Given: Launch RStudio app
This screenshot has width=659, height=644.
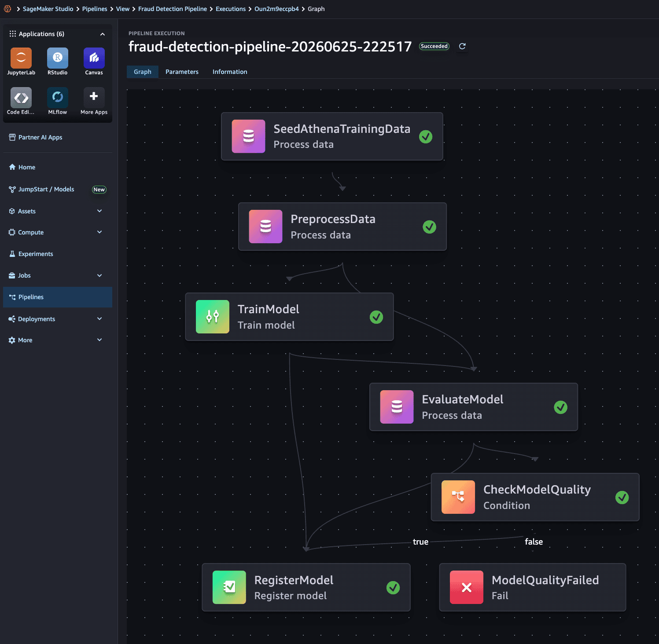Looking at the screenshot, I should point(58,58).
